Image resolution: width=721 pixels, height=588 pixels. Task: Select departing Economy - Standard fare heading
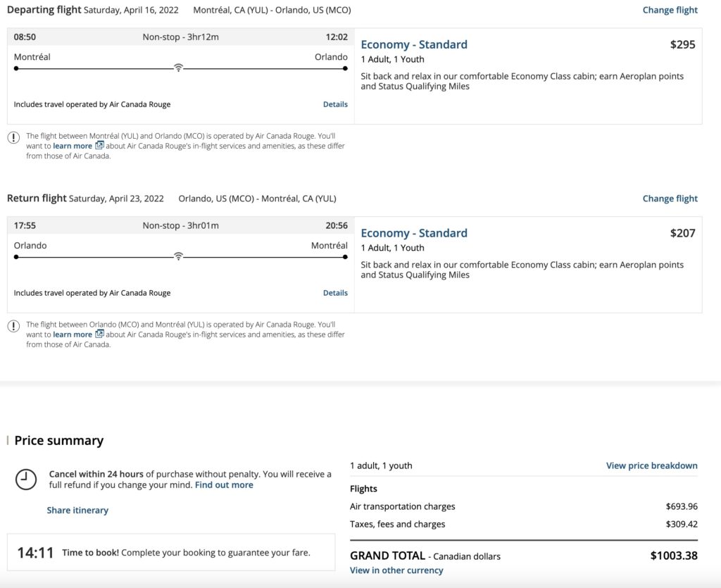pos(414,44)
